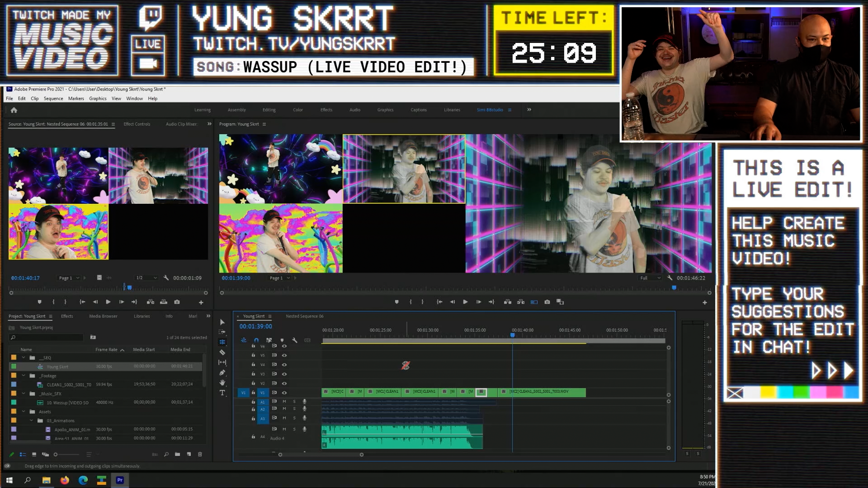Choose the Type tool
Screen dimensions: 868x488
[222, 393]
